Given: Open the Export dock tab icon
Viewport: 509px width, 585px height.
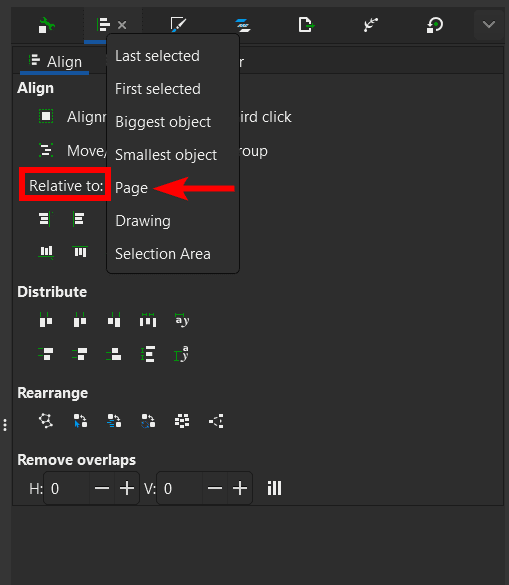Looking at the screenshot, I should click(x=306, y=25).
